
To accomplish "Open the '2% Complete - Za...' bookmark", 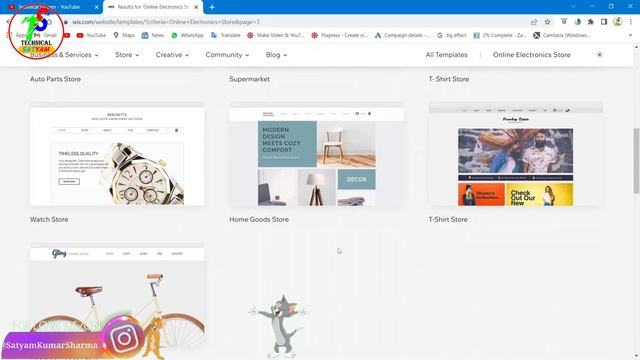I will [x=499, y=36].
